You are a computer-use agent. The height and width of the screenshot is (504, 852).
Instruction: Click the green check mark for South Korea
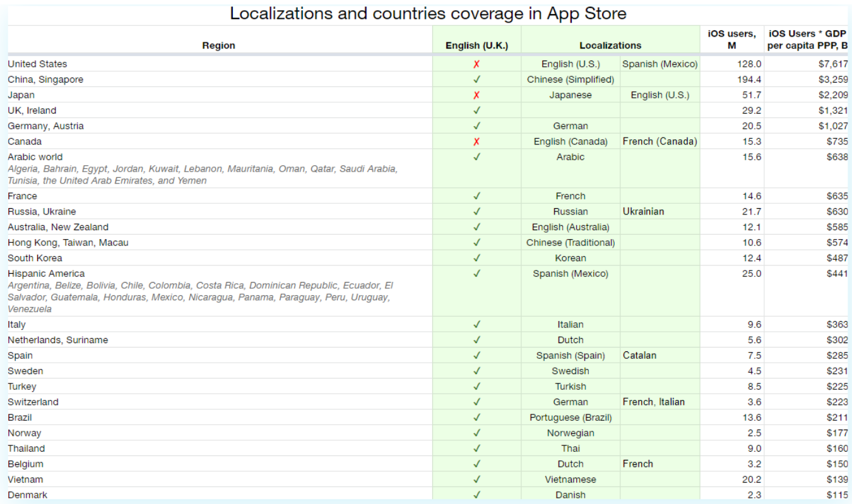(x=476, y=258)
